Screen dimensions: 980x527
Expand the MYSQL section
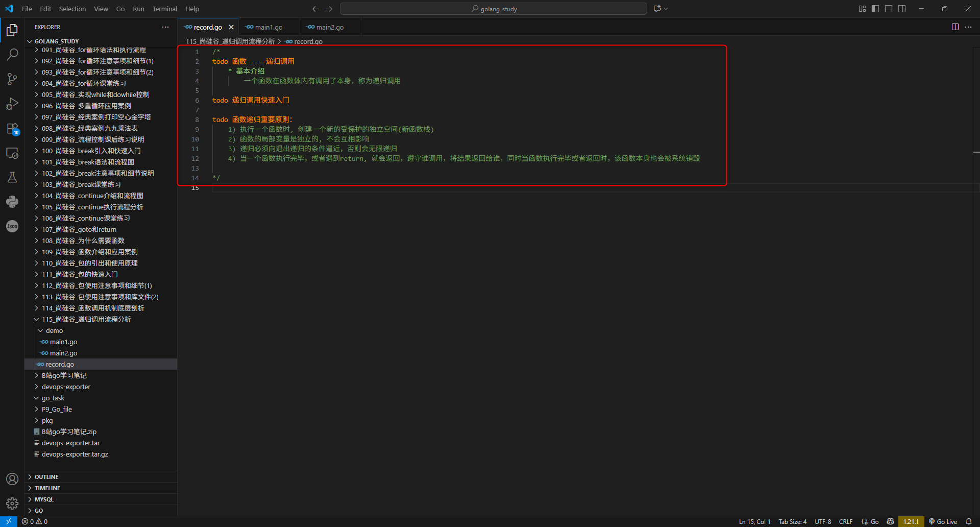coord(101,499)
